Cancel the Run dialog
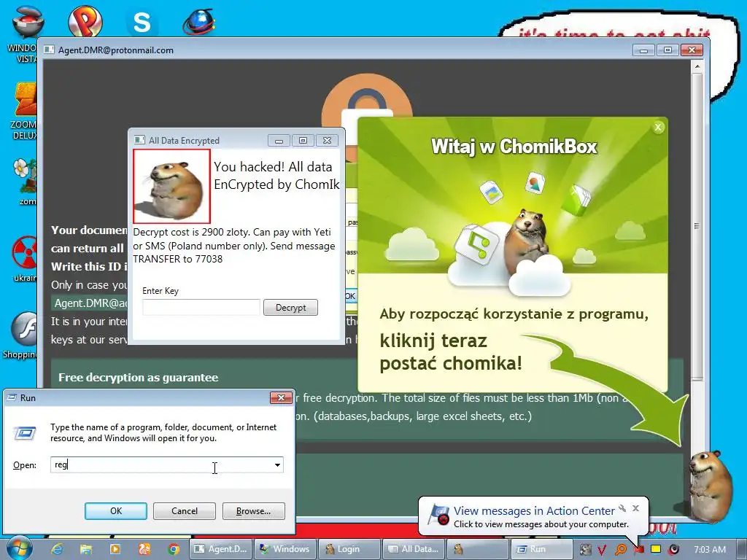 click(x=185, y=511)
